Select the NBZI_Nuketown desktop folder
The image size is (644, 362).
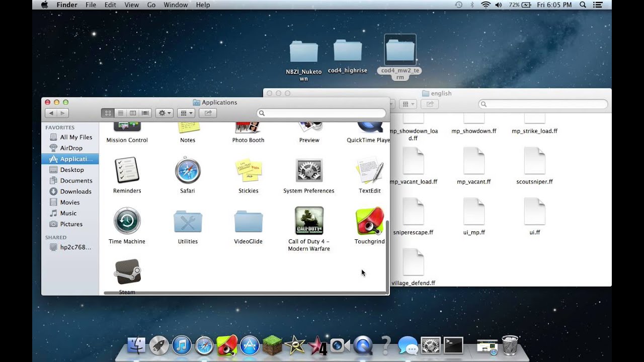click(x=303, y=52)
